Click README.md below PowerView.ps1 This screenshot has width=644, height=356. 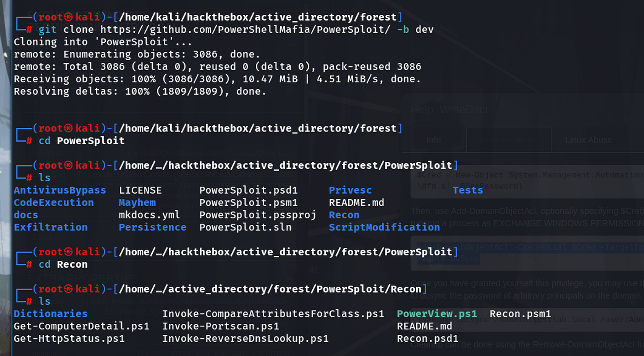click(425, 326)
